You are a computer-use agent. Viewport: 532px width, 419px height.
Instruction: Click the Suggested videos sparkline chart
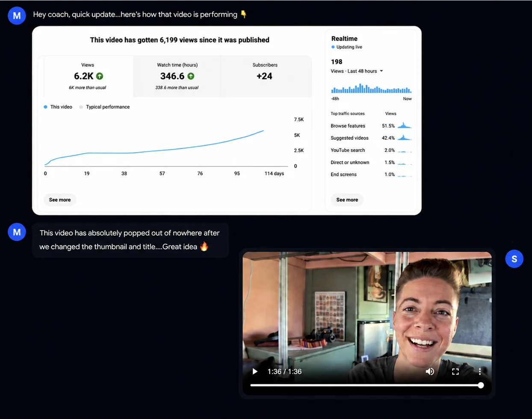[x=405, y=137]
